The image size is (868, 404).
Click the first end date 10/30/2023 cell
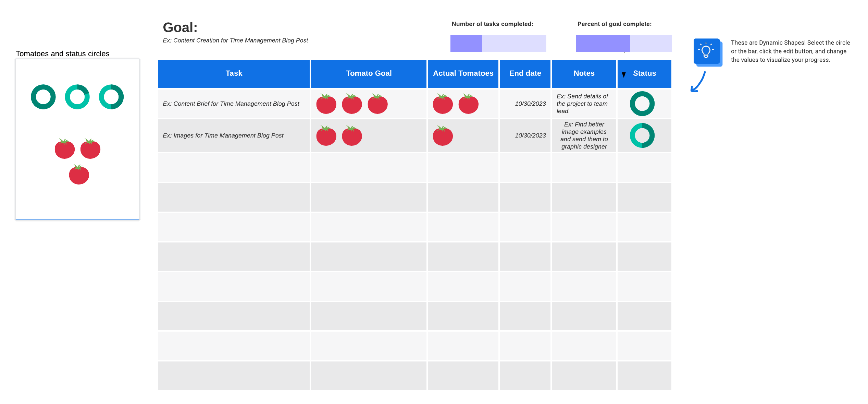click(x=530, y=104)
